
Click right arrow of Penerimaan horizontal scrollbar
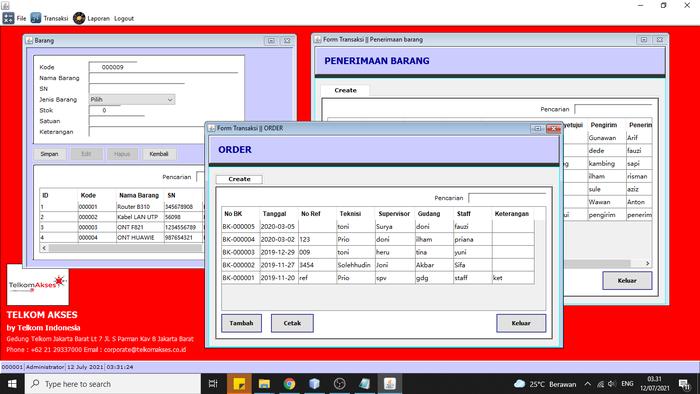coord(648,263)
